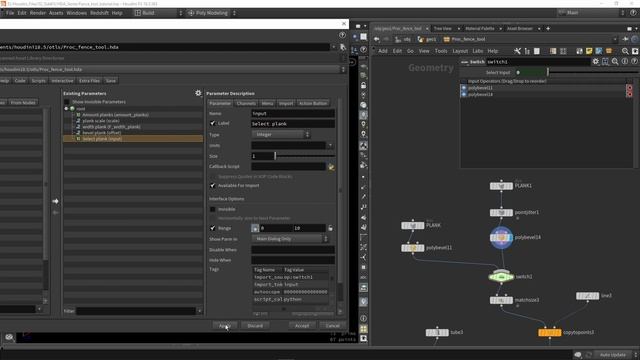
Task: Open the Windows menu
Action: (x=76, y=13)
